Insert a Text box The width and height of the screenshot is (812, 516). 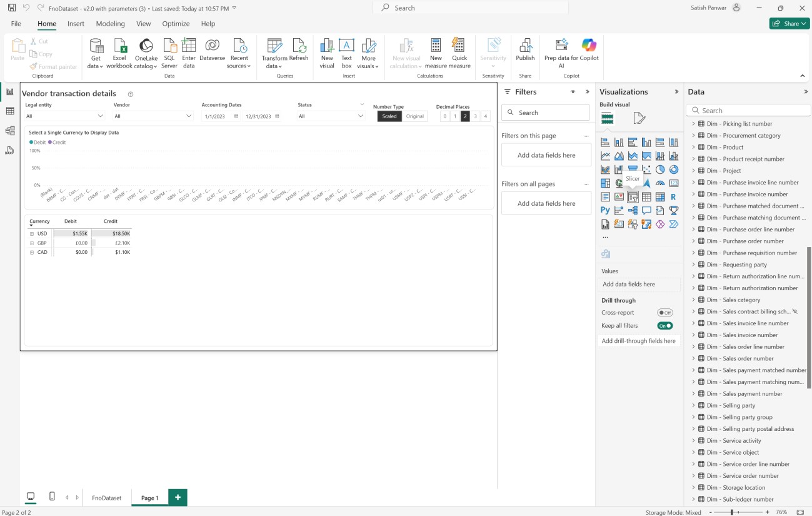346,46
